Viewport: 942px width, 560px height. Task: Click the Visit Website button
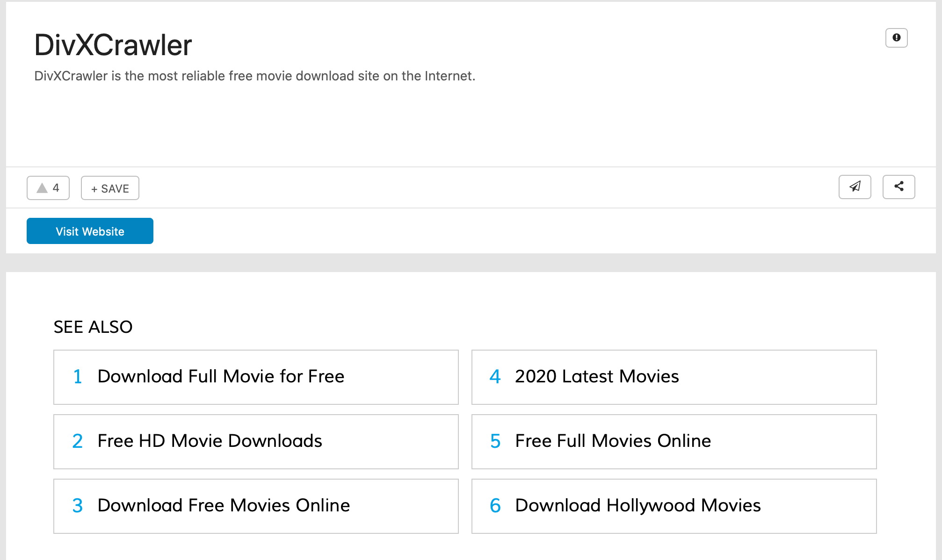point(90,231)
